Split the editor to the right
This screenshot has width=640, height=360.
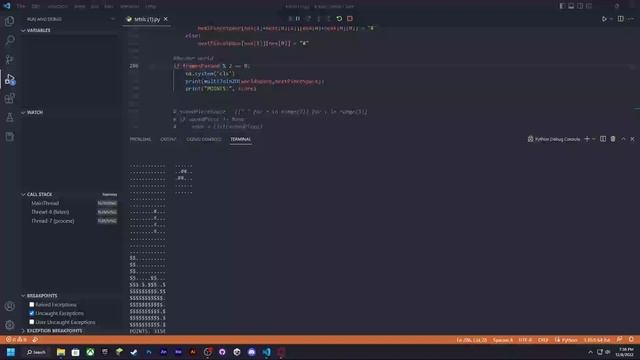pyautogui.click(x=620, y=19)
